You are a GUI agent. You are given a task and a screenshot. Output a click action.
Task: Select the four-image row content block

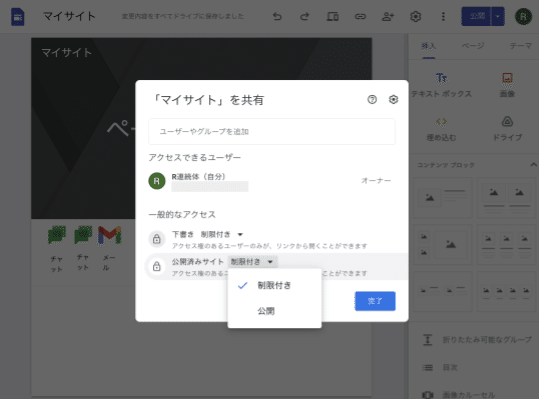(x=507, y=291)
